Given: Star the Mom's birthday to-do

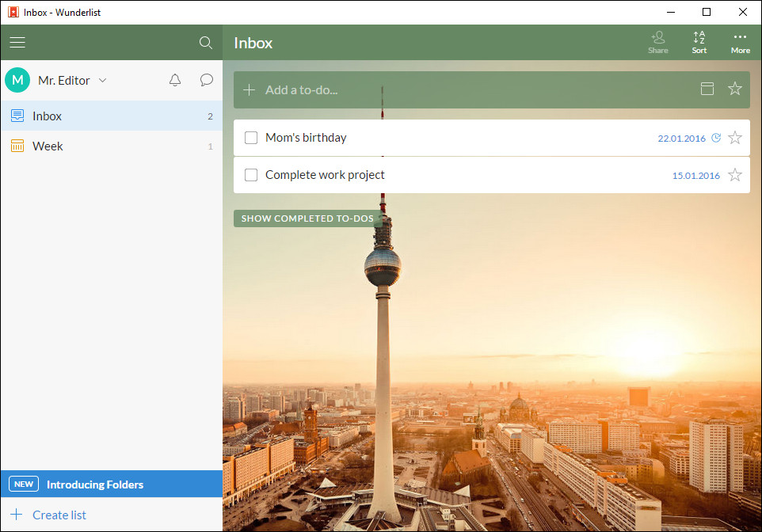Looking at the screenshot, I should [735, 137].
